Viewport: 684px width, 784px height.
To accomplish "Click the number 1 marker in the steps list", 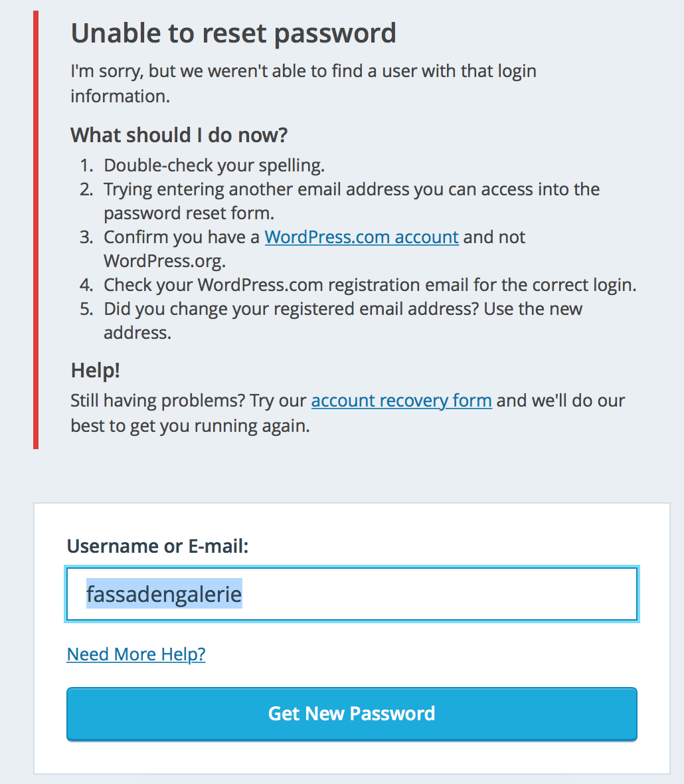I will pos(86,165).
